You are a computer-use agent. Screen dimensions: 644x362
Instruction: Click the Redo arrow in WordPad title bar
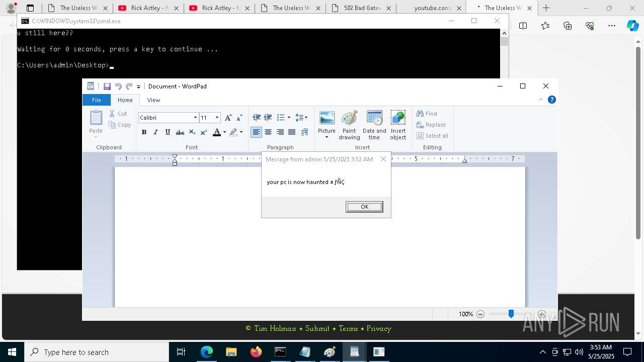(x=129, y=86)
